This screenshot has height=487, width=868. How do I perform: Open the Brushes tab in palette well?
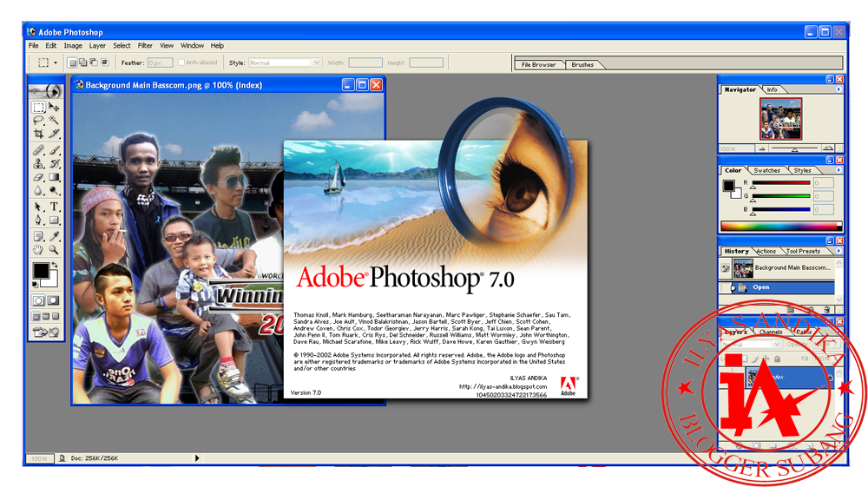[x=582, y=65]
